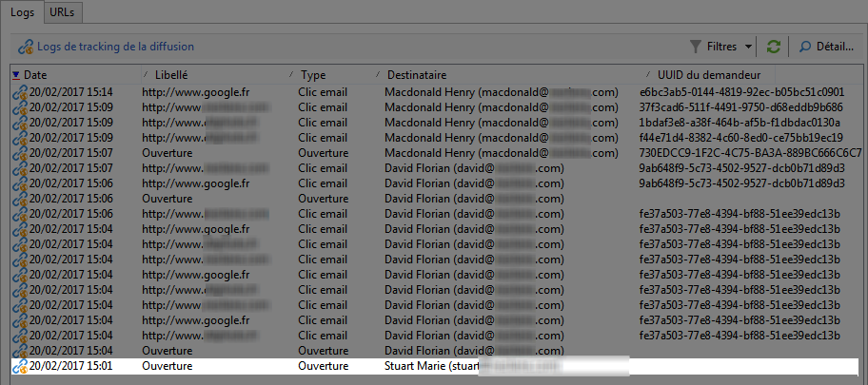Click the row icon of 15:06 google.fr entry

20,183
